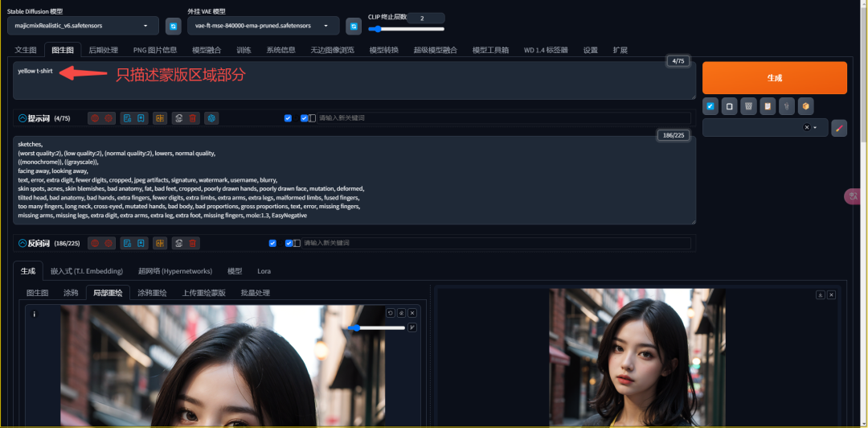The width and height of the screenshot is (868, 428).
Task: Click the positive prompt box with yellow t-shirt
Action: pyautogui.click(x=354, y=82)
